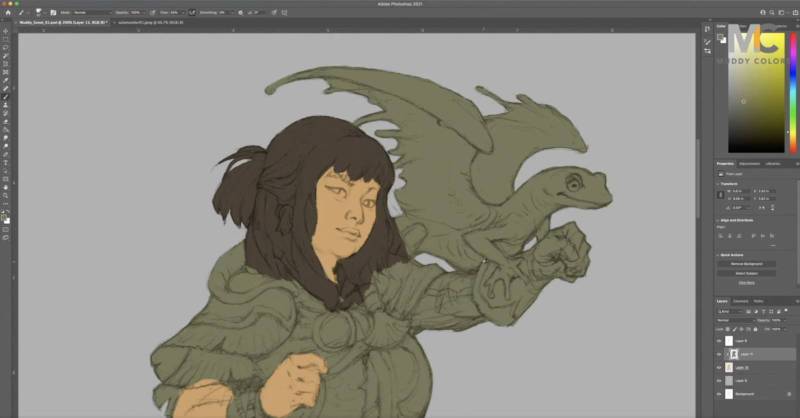The image size is (800, 418).
Task: Collapse the Transform section
Action: coord(717,184)
